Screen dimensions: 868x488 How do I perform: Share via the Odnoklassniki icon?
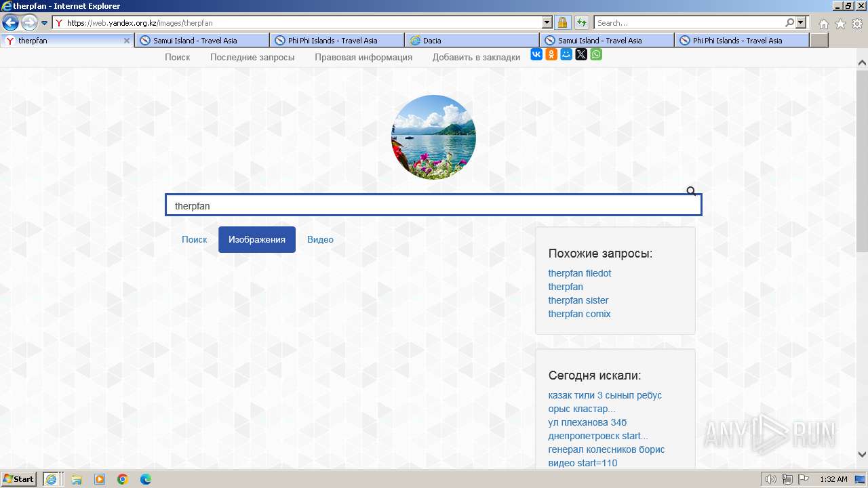tap(551, 54)
